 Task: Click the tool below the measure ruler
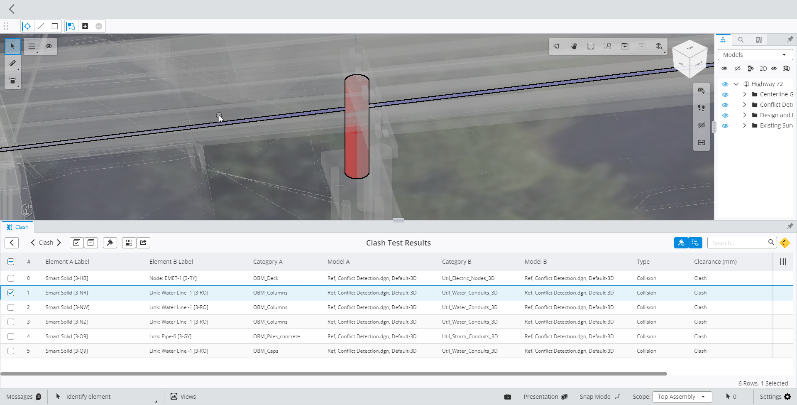(13, 80)
